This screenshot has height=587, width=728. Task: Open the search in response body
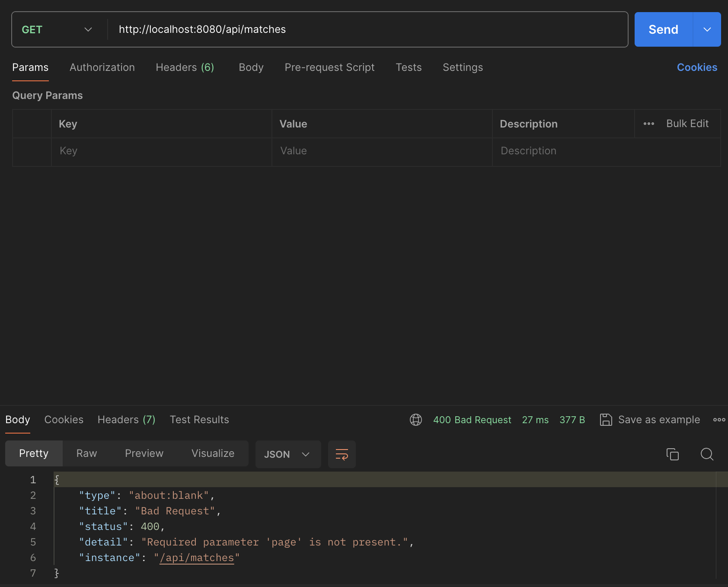pos(707,454)
